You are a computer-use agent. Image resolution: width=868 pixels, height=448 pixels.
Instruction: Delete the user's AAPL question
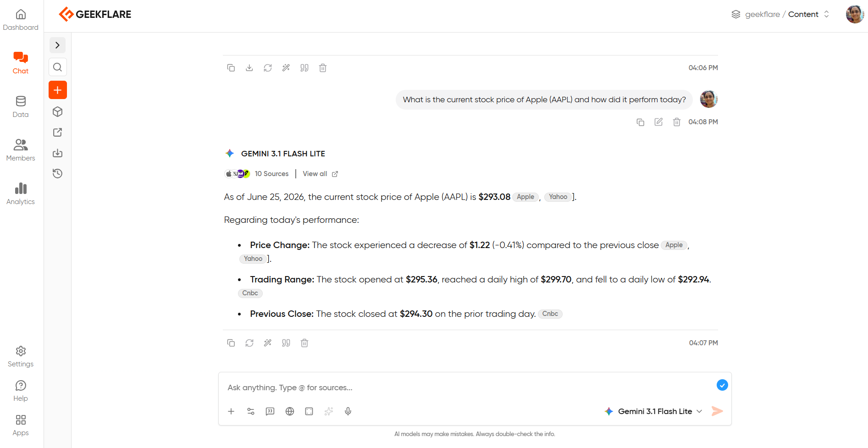point(677,122)
